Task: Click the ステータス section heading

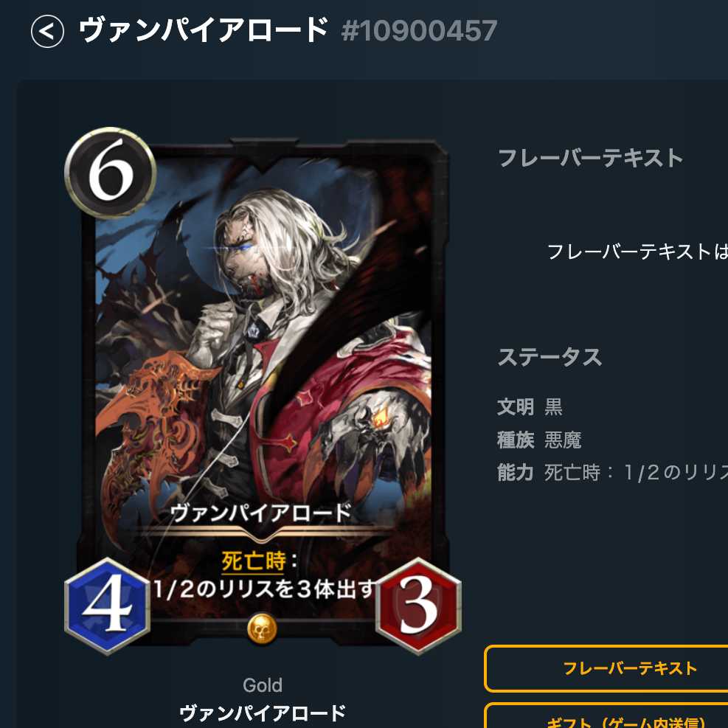Action: 550,357
